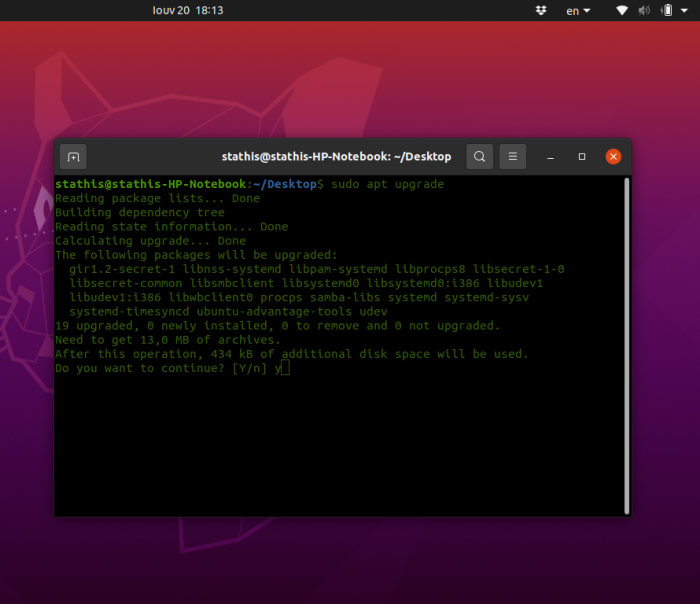Click the terminal window title text
Viewport: 700px width, 604px height.
(336, 157)
